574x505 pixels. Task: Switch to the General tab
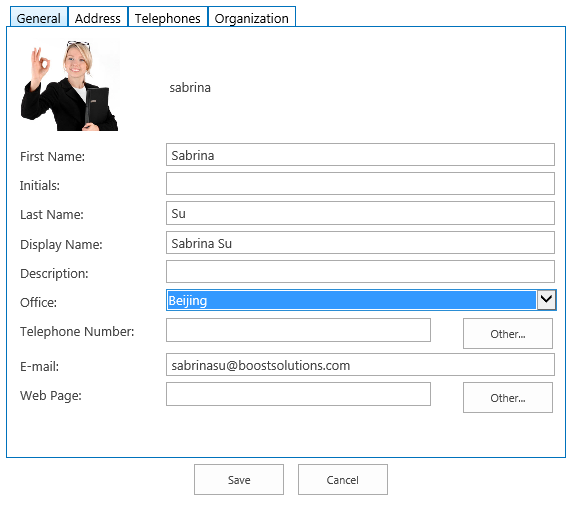pyautogui.click(x=38, y=17)
